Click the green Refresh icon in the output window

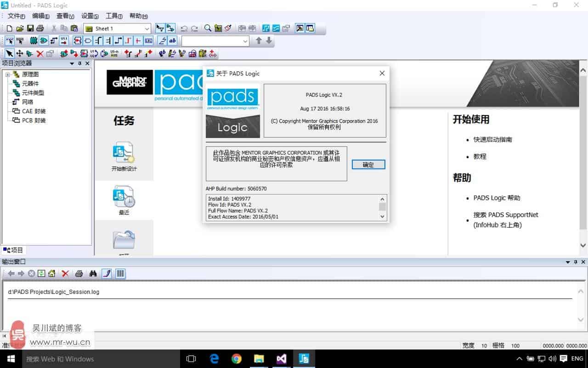click(42, 273)
